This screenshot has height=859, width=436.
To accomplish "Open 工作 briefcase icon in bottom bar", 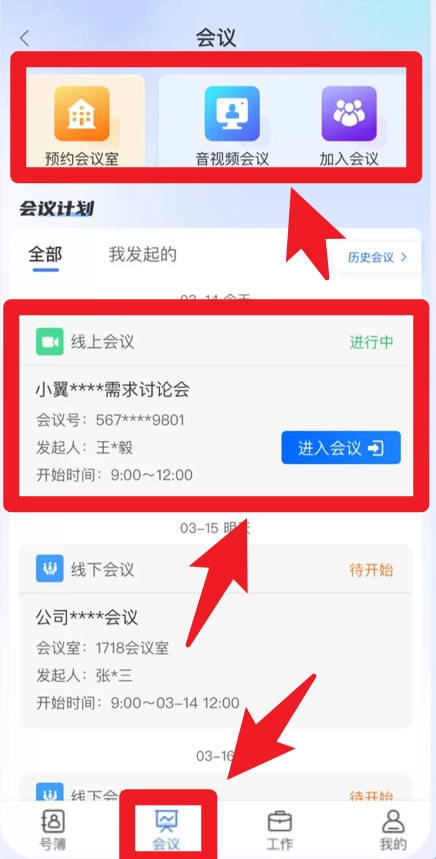I will coord(279,821).
